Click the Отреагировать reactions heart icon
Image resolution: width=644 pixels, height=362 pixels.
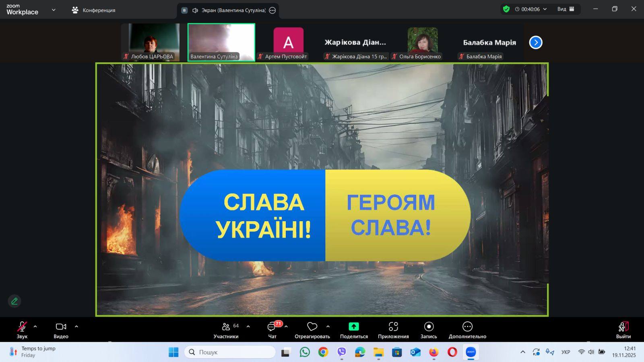point(312,327)
